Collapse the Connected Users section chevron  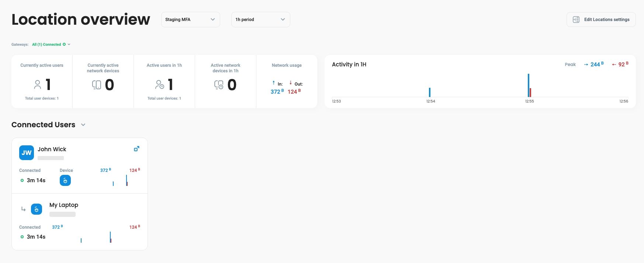[x=83, y=125]
